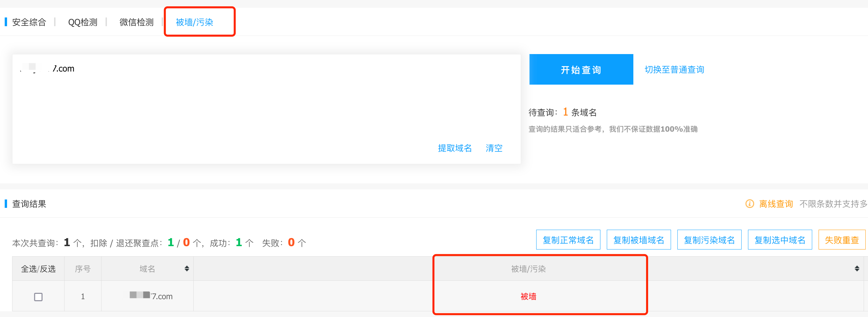Sort by the 被墙/污染 column arrows
The height and width of the screenshot is (317, 868).
click(857, 269)
